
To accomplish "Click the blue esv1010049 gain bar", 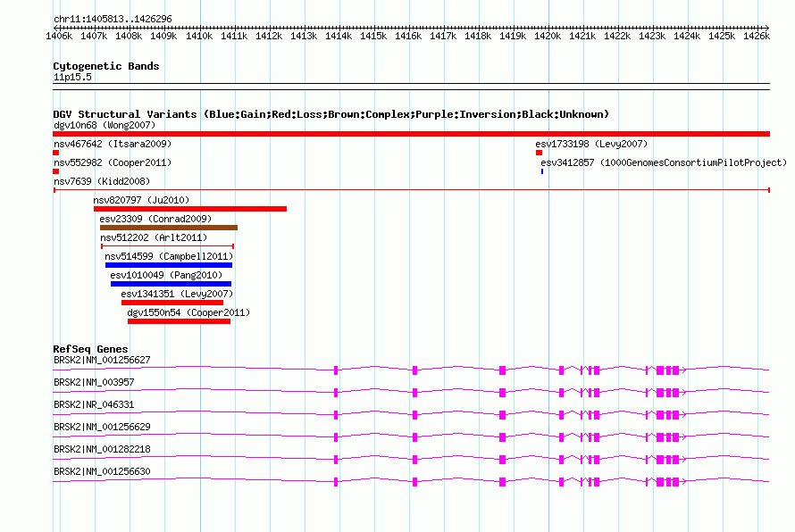I will (x=171, y=284).
